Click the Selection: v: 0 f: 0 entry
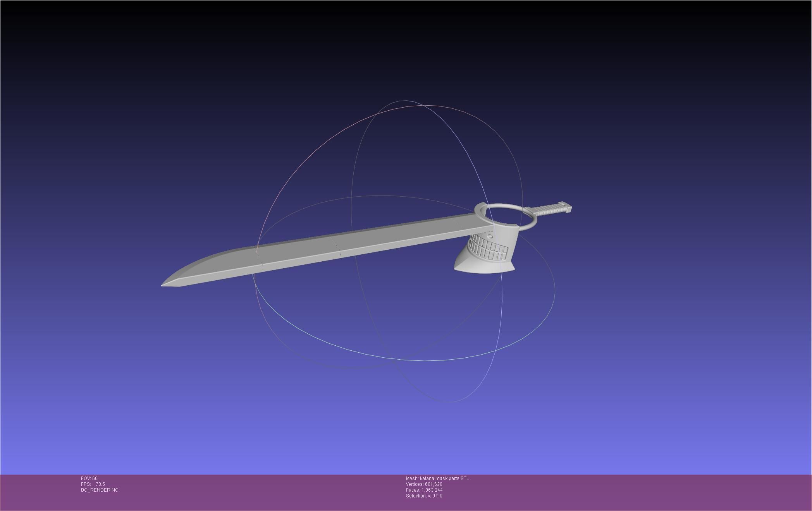Screen dimensions: 812x511 [x=424, y=496]
